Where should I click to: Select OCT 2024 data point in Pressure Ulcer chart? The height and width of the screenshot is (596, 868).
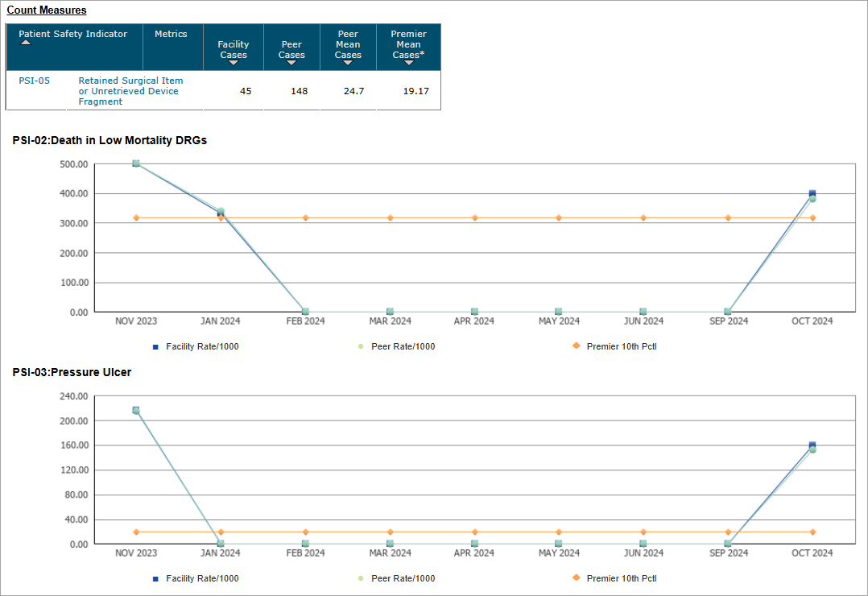[812, 446]
